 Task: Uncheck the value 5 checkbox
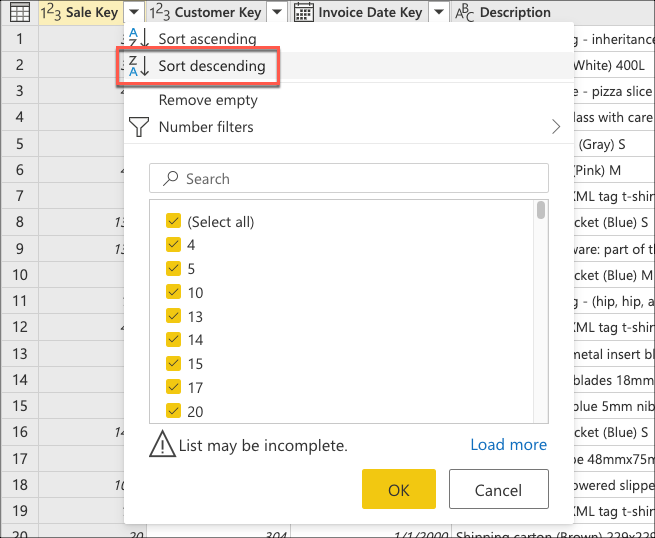tap(173, 268)
